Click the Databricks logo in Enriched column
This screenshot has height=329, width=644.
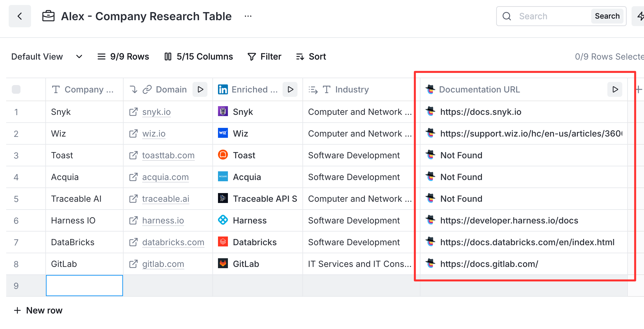click(223, 241)
